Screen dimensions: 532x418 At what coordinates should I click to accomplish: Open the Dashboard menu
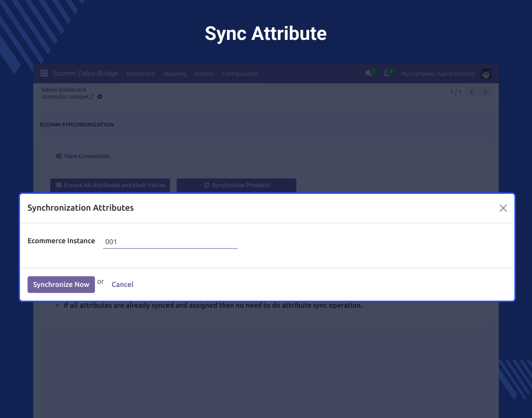141,74
